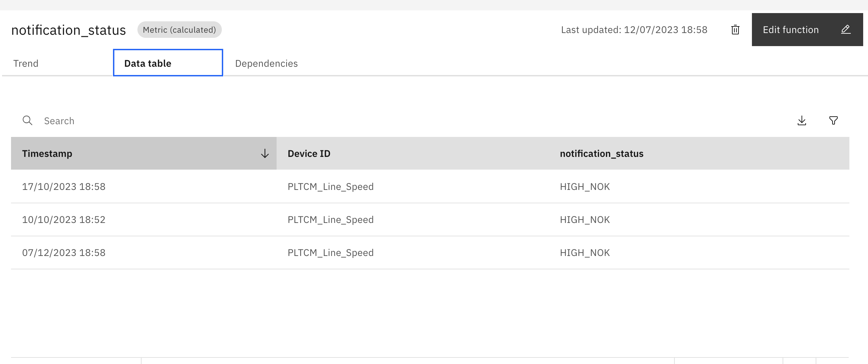The width and height of the screenshot is (868, 364).
Task: Open the filter panel with the funnel icon
Action: 834,121
